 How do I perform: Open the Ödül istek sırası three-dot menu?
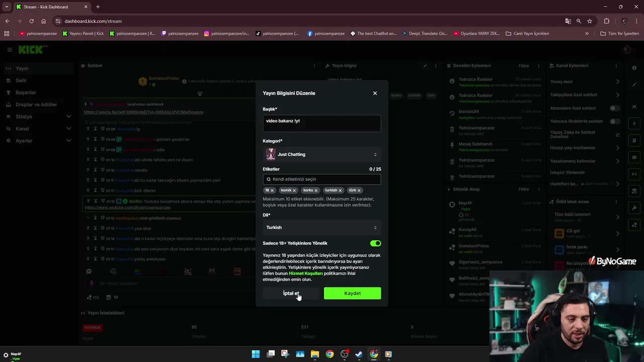click(x=616, y=202)
